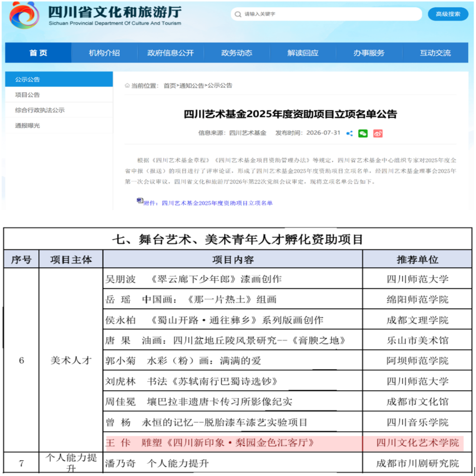Open the 互动交流 navigation tab
This screenshot has width=476, height=476.
click(x=435, y=53)
